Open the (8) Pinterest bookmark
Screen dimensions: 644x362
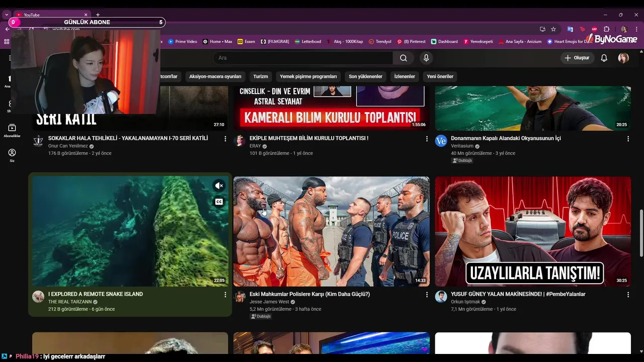411,42
